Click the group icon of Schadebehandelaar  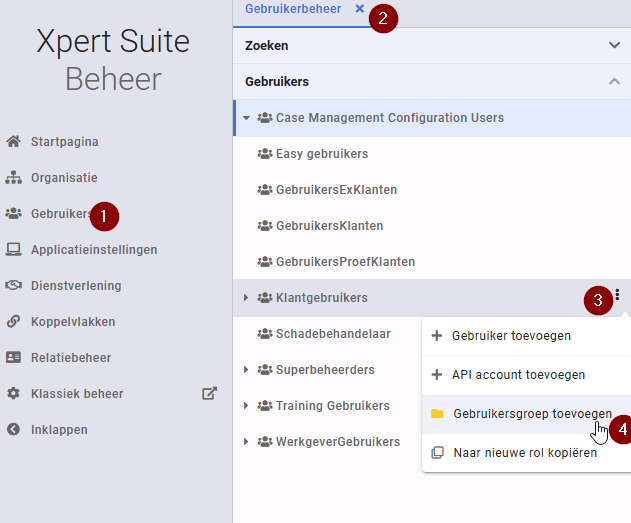click(x=265, y=334)
